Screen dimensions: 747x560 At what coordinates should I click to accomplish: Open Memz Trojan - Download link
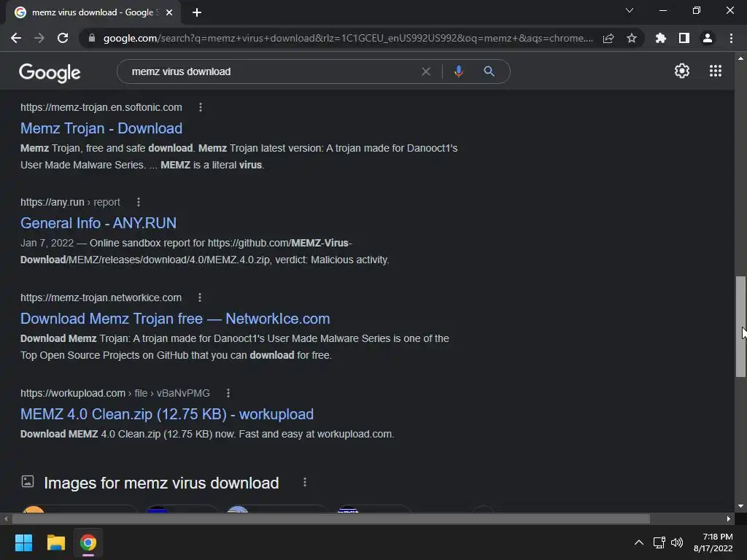tap(101, 128)
